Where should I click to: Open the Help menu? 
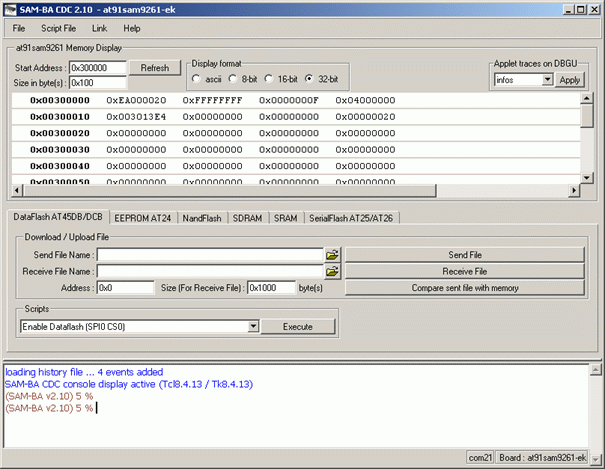tap(132, 28)
